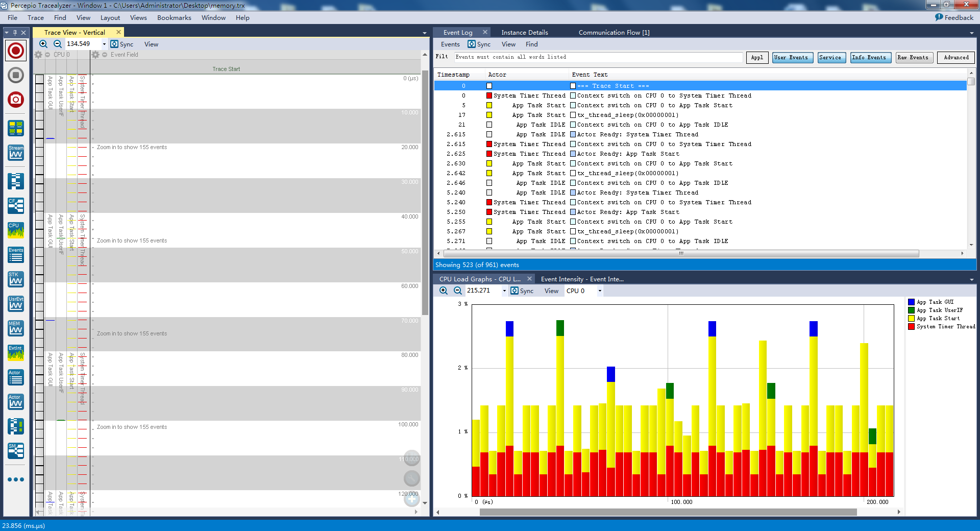Screen dimensions: 980x531
Task: Open the Events list sidebar icon
Action: 16,255
